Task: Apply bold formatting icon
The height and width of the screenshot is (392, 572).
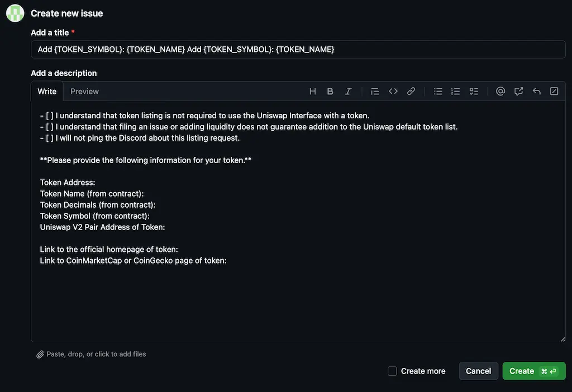Action: point(330,91)
